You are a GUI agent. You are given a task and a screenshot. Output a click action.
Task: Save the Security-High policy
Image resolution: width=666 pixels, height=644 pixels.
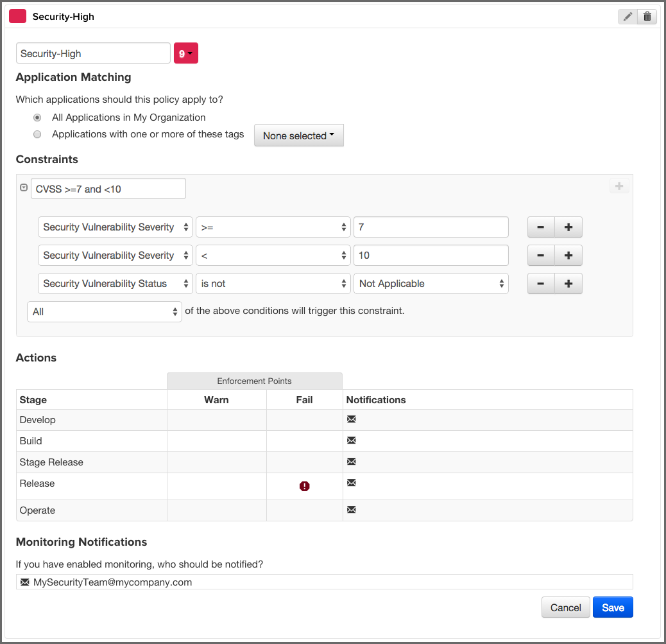[x=613, y=607]
